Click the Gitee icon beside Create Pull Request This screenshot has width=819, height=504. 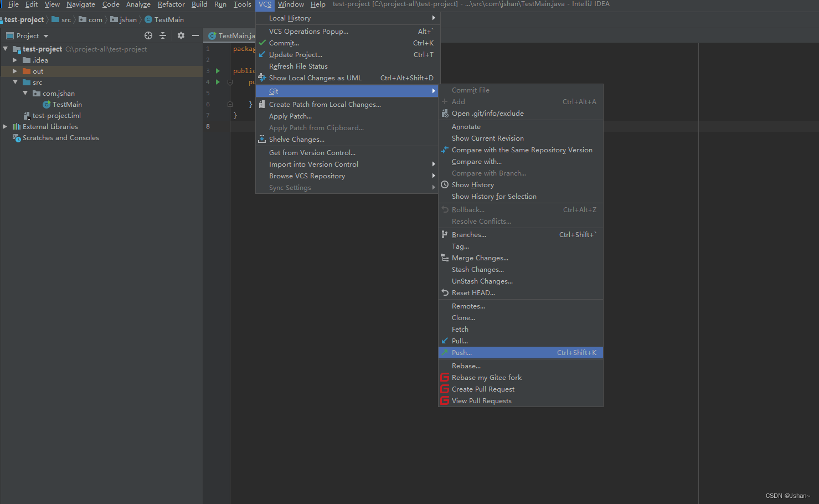pyautogui.click(x=445, y=389)
